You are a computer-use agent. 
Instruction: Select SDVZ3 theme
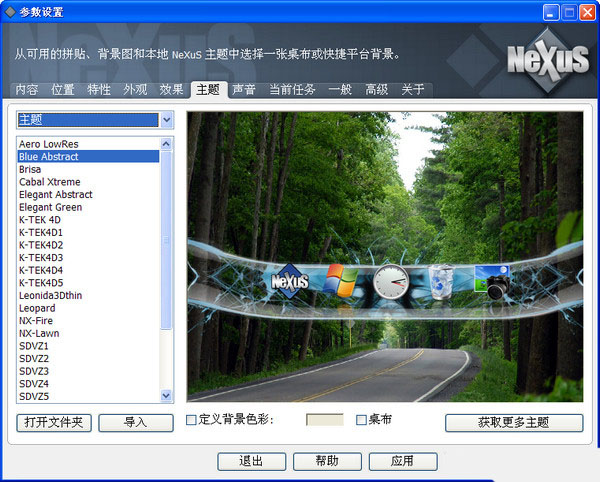88,371
